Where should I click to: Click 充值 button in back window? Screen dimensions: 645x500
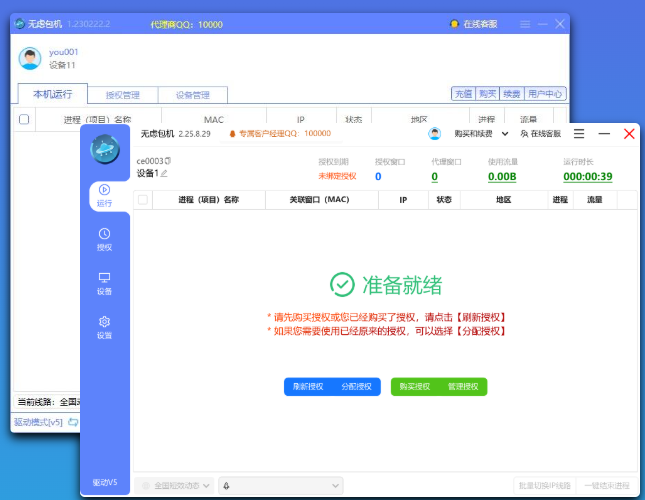point(464,94)
